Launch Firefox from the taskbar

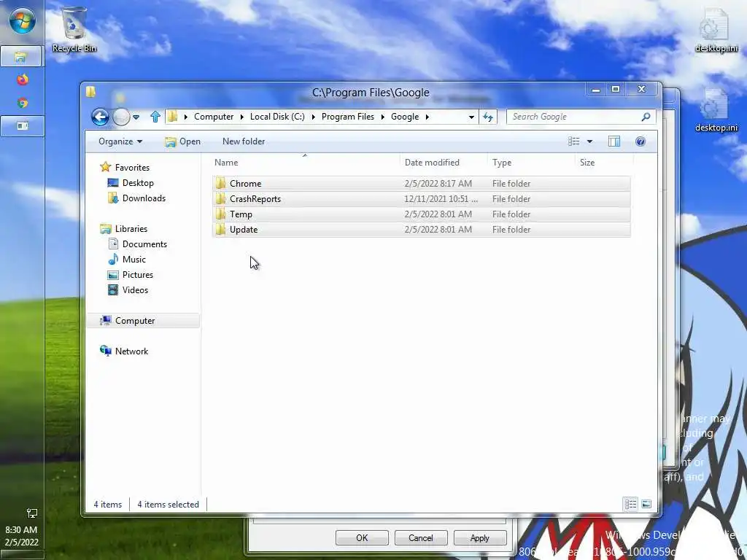22,79
